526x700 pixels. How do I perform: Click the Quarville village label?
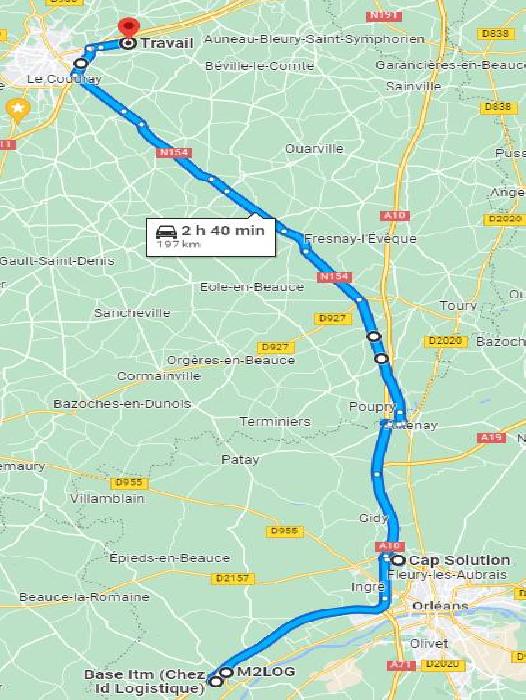(x=314, y=149)
